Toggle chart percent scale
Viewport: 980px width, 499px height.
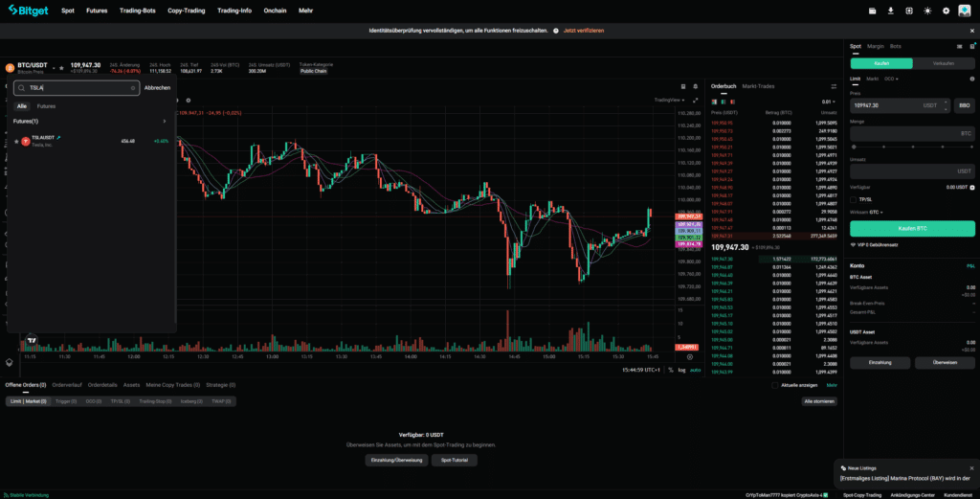(x=671, y=371)
